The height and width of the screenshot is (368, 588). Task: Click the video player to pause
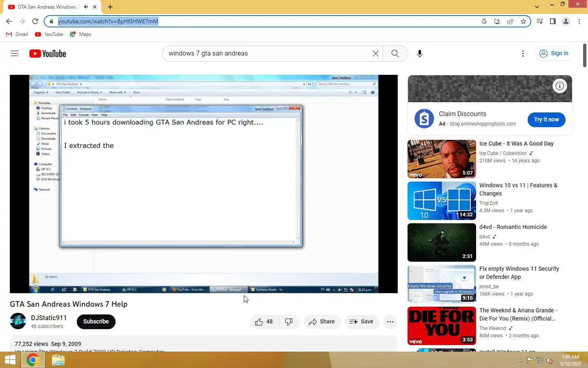point(203,184)
